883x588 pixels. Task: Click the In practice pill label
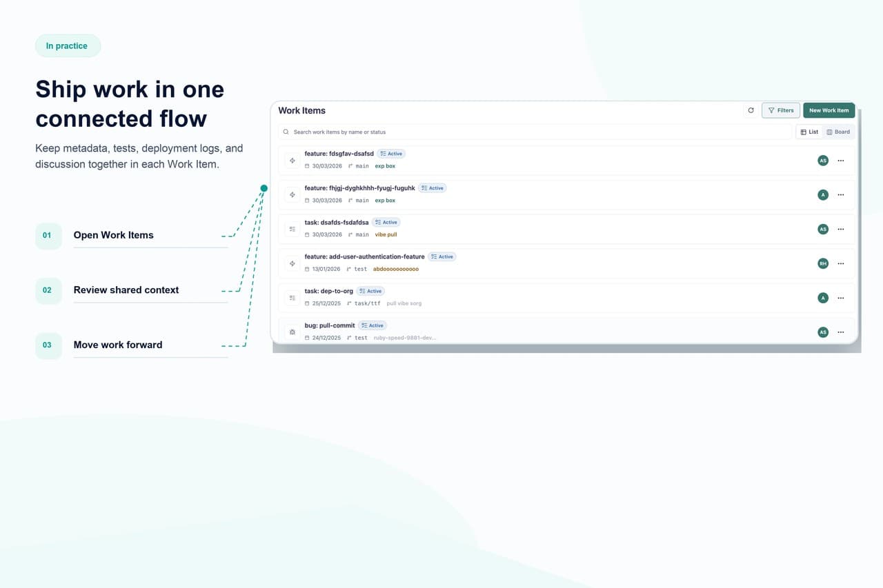tap(67, 45)
